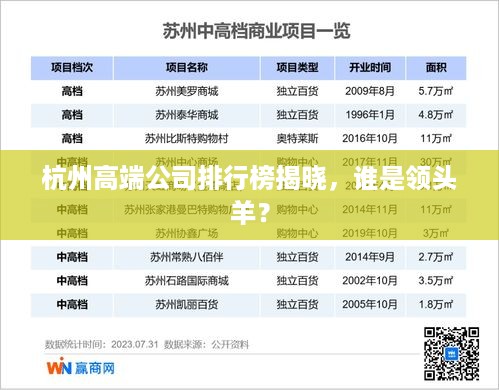Click 中高档 in the 苏州石路国际商城 row
The image size is (499, 390).
(x=72, y=281)
